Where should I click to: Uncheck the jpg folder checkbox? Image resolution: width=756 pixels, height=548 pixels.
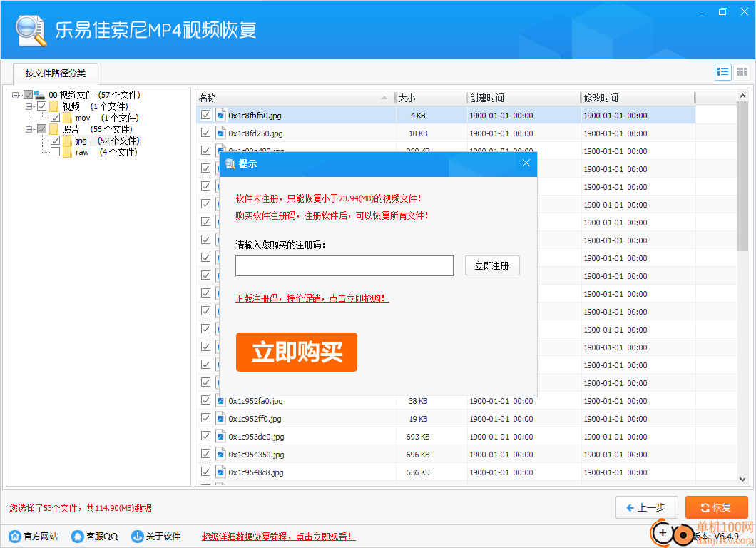point(56,141)
